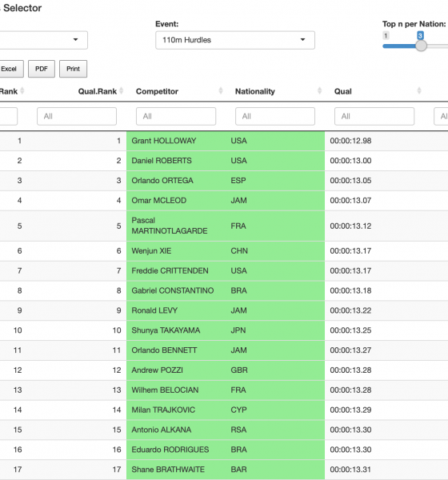This screenshot has width=448, height=480.
Task: Click qualifying time 00:00:13.27
Action: coord(350,350)
